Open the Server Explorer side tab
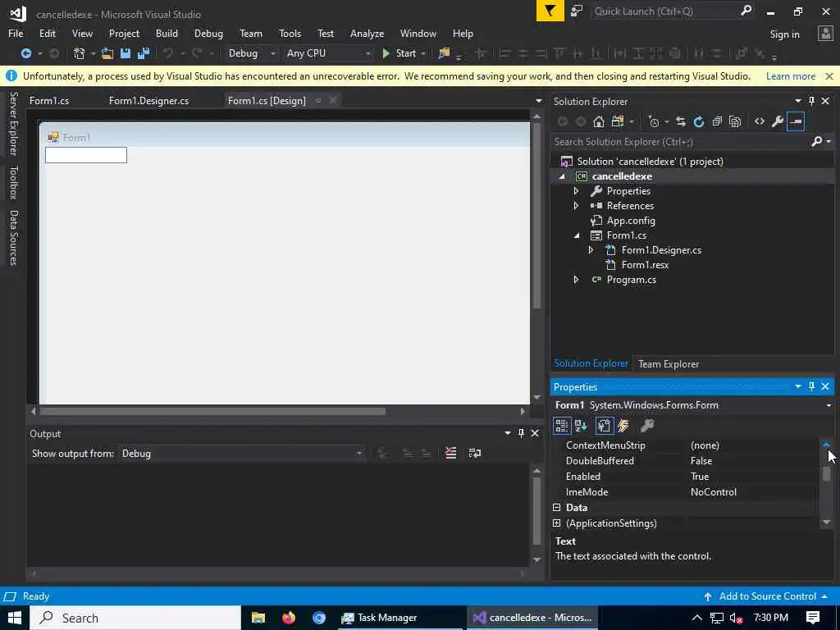The height and width of the screenshot is (630, 840). [x=13, y=124]
